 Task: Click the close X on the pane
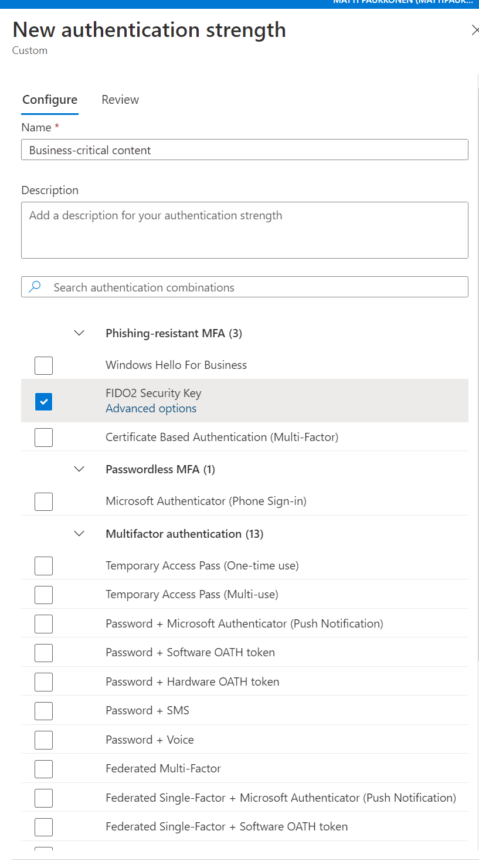(475, 30)
